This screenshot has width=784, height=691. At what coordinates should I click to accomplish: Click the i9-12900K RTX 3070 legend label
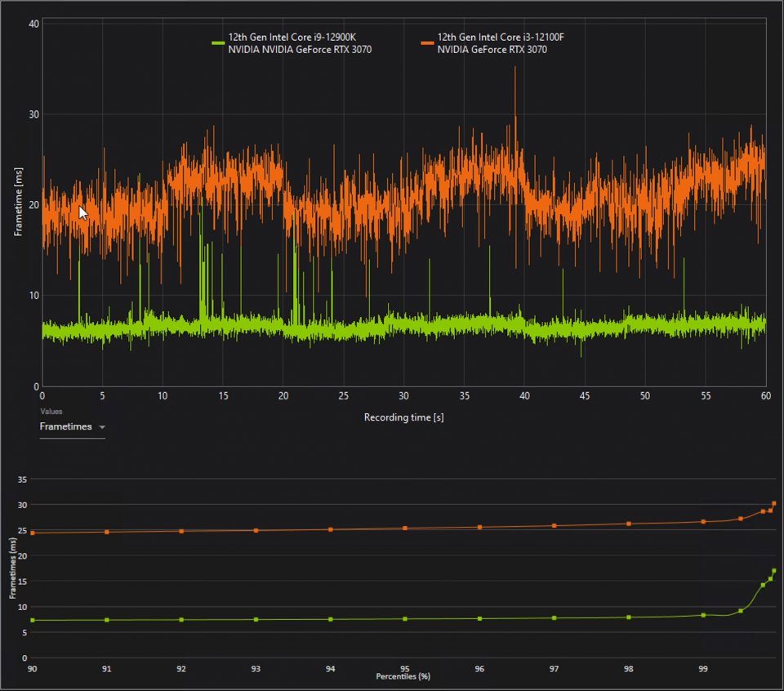pyautogui.click(x=300, y=43)
